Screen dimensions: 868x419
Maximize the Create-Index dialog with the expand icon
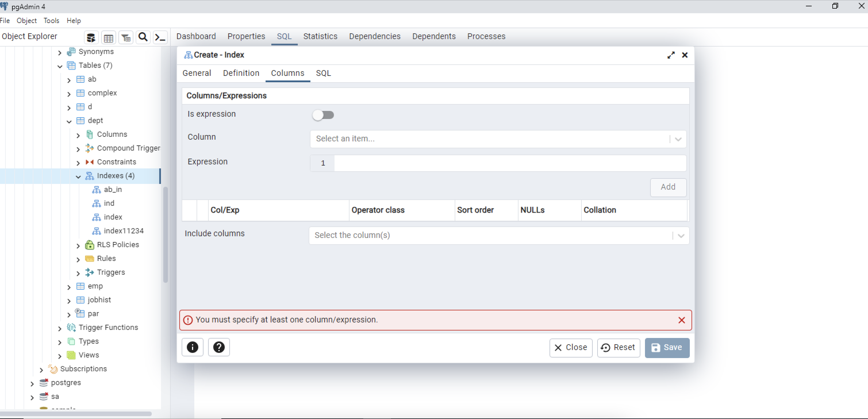(671, 55)
